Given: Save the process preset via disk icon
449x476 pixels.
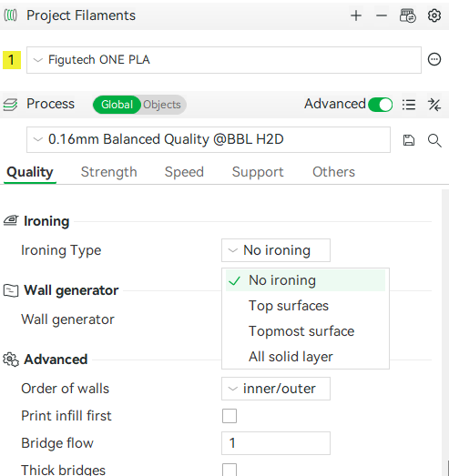Looking at the screenshot, I should pos(409,140).
